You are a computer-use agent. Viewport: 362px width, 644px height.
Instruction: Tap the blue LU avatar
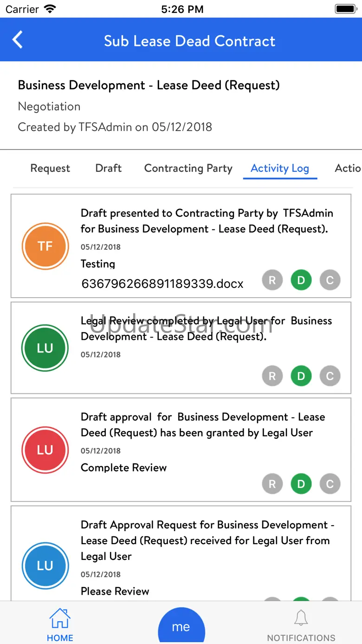tap(45, 566)
